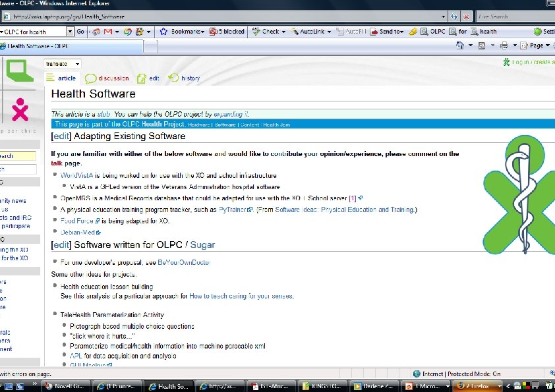Open the Print dropdown arrow
The width and height of the screenshot is (555, 392).
(515, 45)
